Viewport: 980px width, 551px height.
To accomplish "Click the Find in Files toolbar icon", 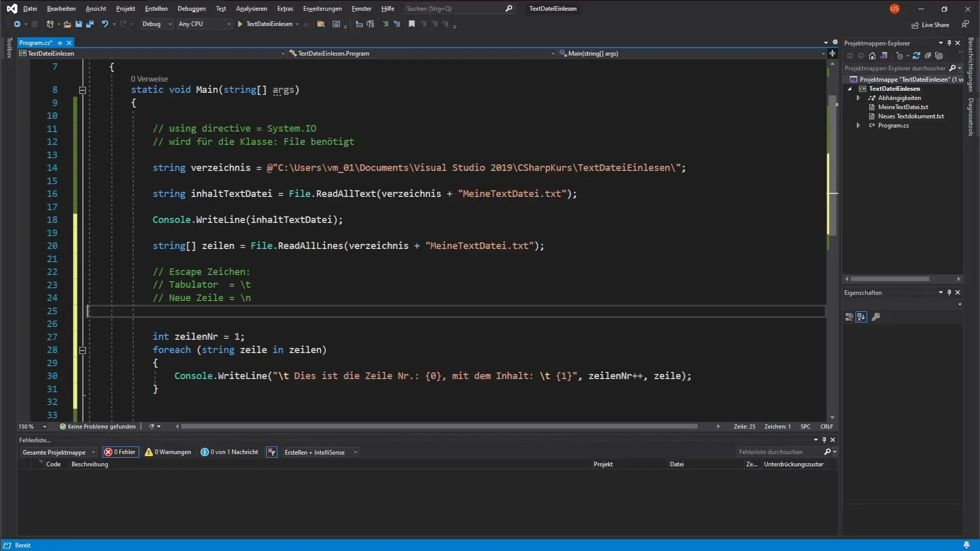I will coord(321,24).
